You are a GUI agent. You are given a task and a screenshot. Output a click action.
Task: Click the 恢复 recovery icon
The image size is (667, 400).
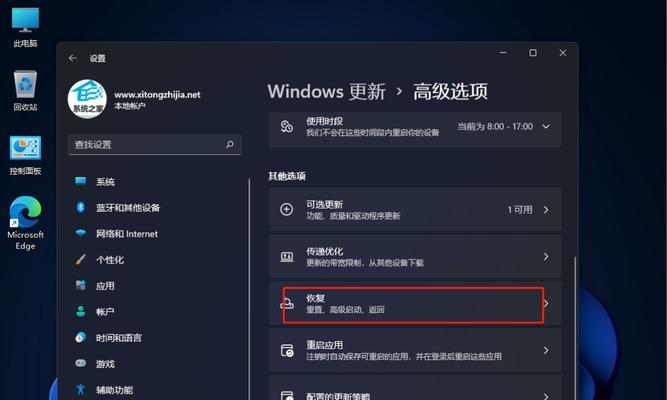[x=287, y=303]
